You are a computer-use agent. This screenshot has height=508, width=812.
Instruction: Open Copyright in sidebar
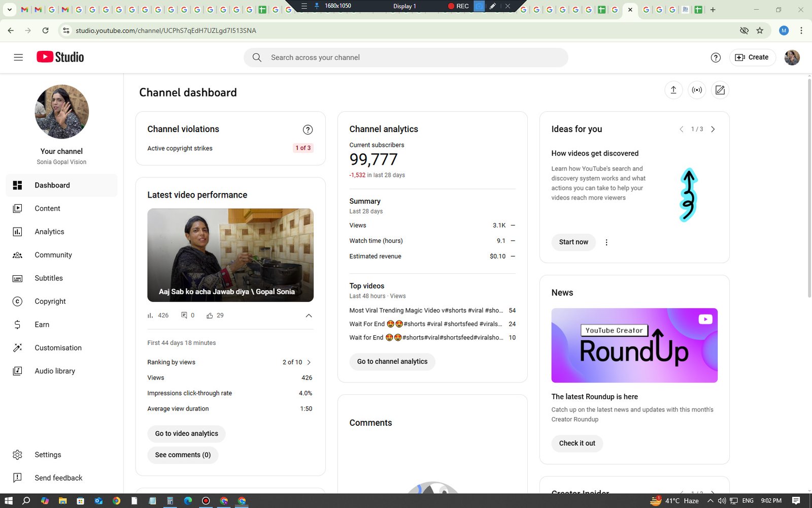61,301
